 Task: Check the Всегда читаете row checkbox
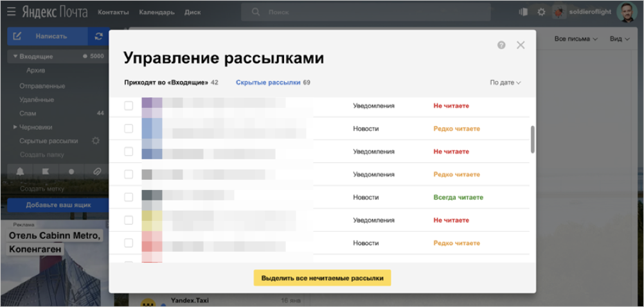coord(129,197)
